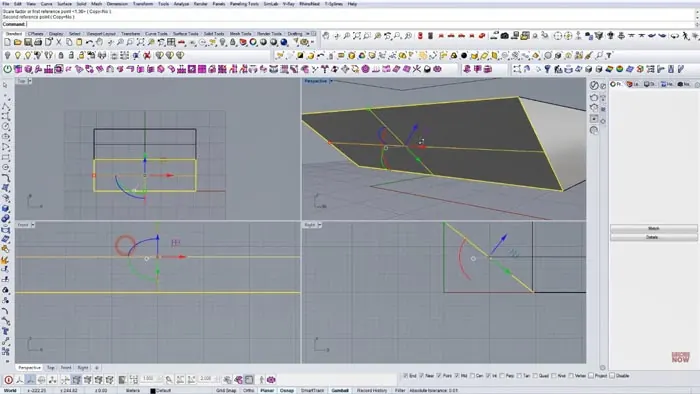The width and height of the screenshot is (700, 394).
Task: Switch to the Curve Tools toolbar tab
Action: [x=156, y=34]
